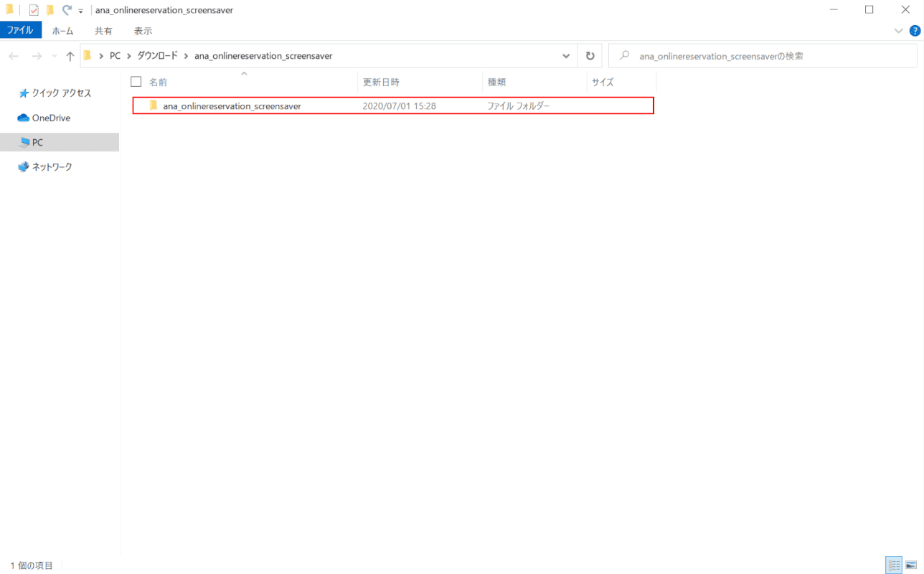Click PC in the address breadcrumb
This screenshot has width=924, height=574.
115,56
